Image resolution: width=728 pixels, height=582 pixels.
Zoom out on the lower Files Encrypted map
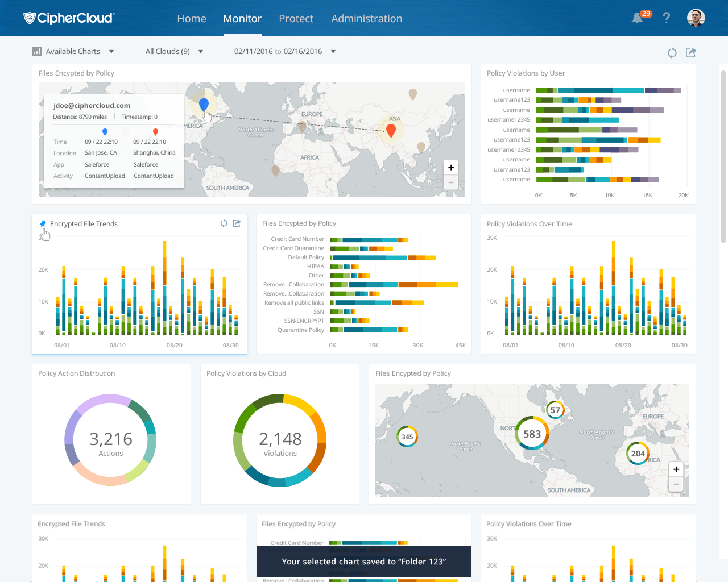tap(676, 484)
